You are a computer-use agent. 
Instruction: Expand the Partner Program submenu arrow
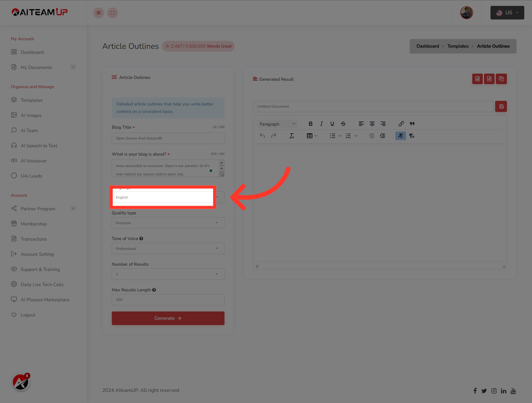point(73,208)
